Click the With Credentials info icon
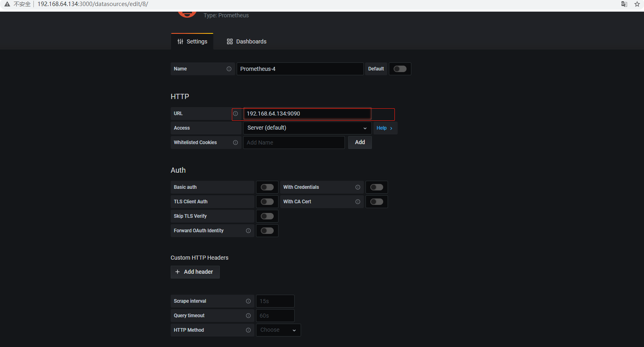The width and height of the screenshot is (644, 347). pos(358,187)
